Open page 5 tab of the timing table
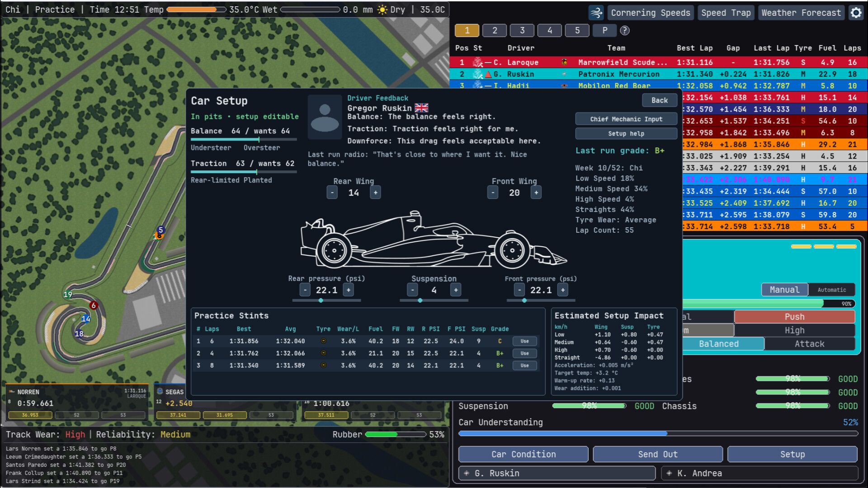This screenshot has height=488, width=868. click(577, 30)
